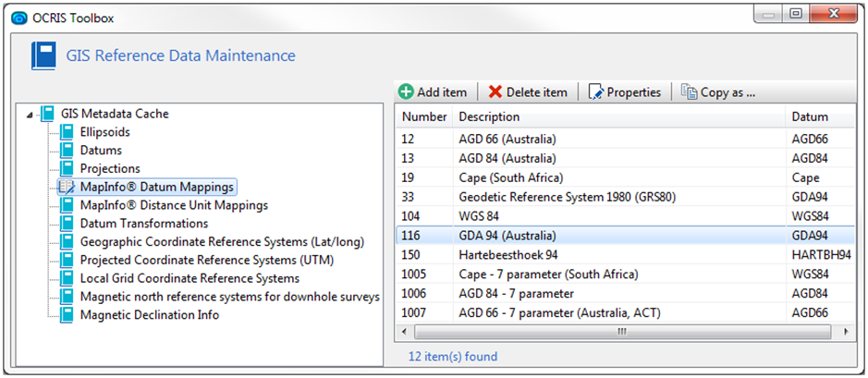
Task: Click the large GIS Reference Data Maintenance icon
Action: pyautogui.click(x=43, y=55)
